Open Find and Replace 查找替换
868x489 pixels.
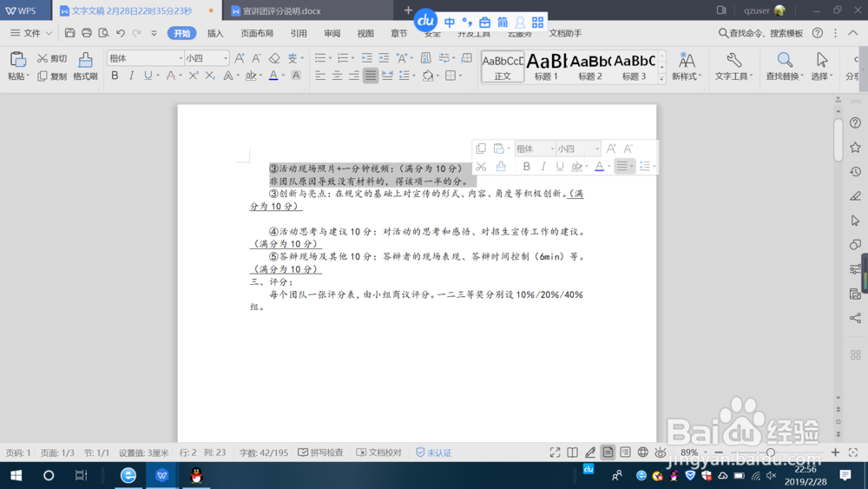[x=785, y=67]
